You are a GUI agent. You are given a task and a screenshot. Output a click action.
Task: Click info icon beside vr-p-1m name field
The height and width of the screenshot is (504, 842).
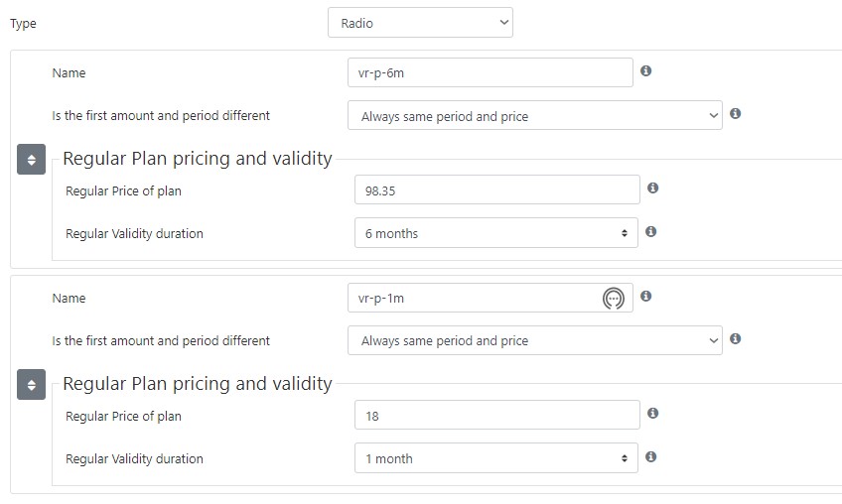click(x=646, y=296)
